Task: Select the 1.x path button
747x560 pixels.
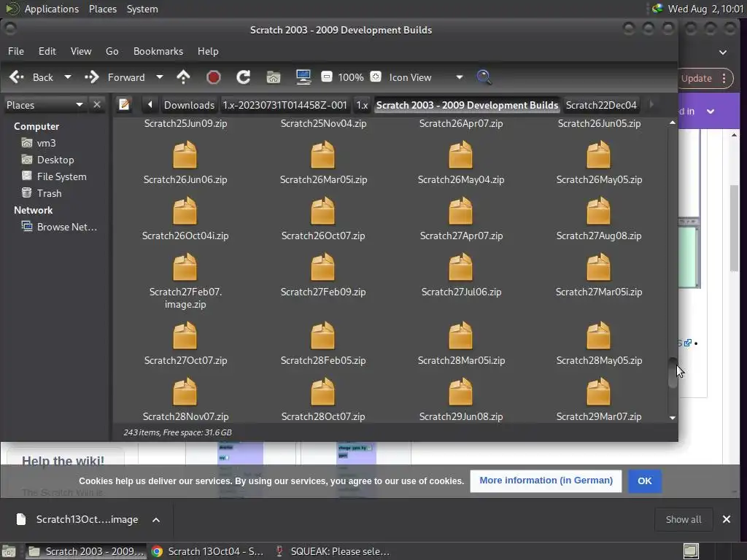Action: click(362, 105)
